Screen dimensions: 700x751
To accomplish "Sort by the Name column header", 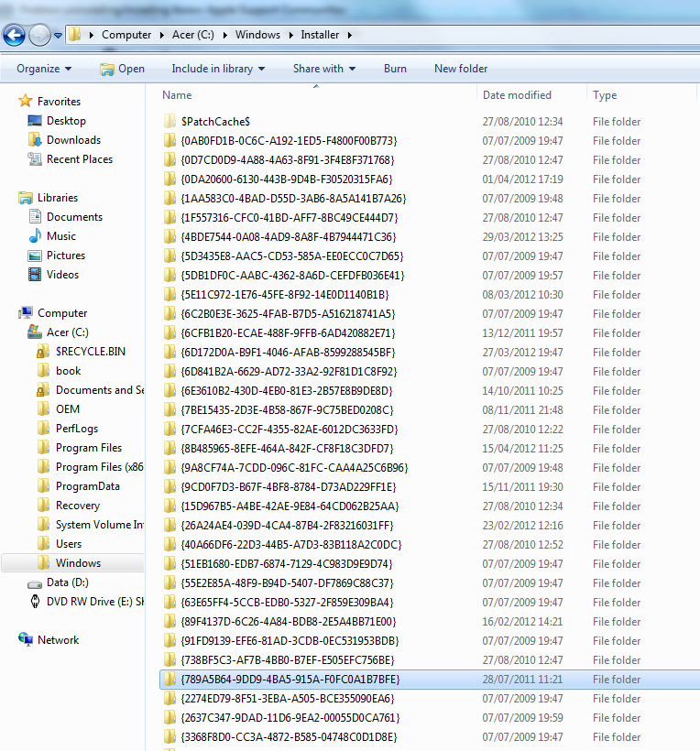I will pos(177,95).
